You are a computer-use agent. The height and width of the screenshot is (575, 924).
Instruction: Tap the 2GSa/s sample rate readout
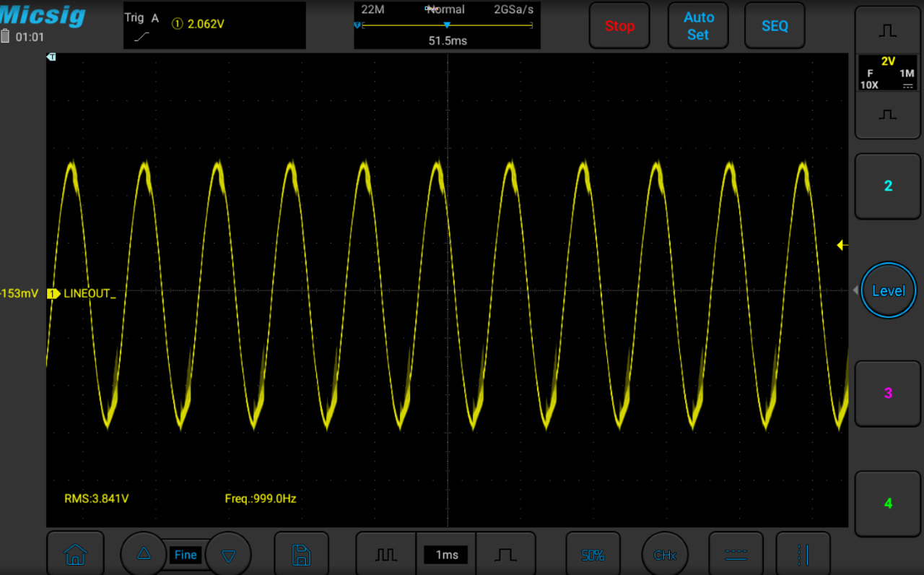513,9
